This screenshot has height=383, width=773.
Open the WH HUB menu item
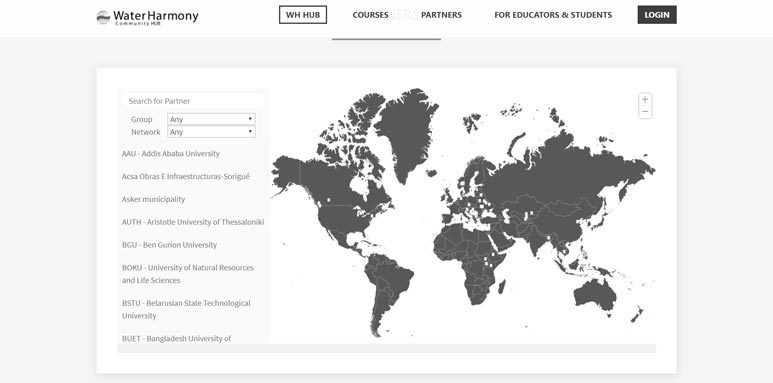coord(303,15)
